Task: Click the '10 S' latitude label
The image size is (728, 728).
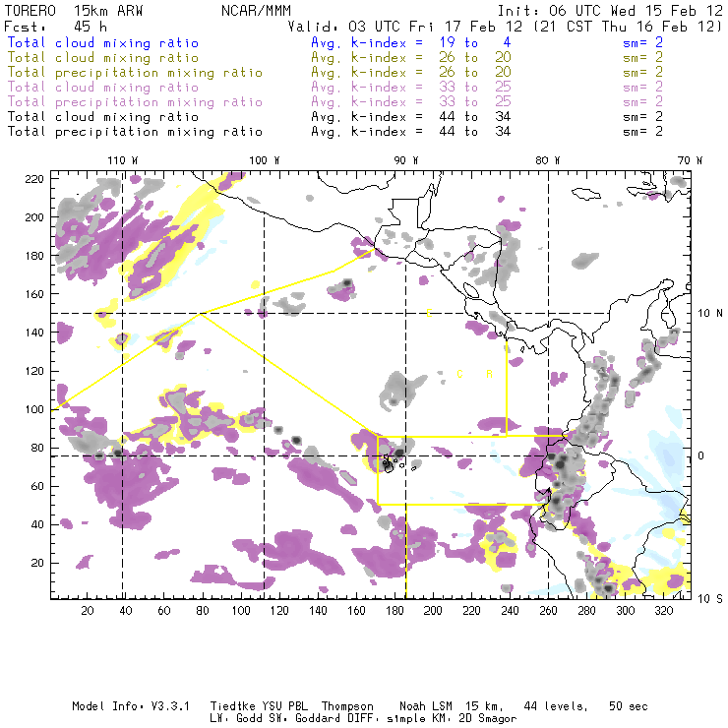Action: 710,599
